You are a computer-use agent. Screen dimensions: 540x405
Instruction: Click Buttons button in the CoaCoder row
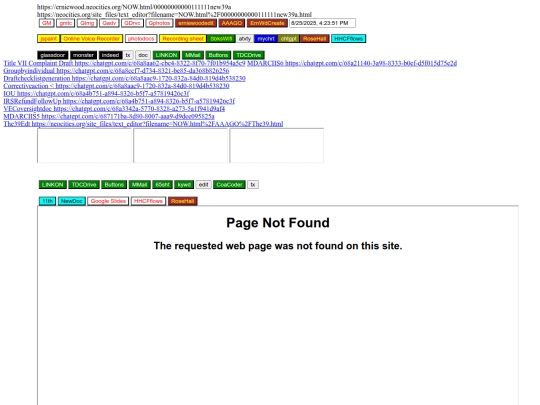point(114,185)
